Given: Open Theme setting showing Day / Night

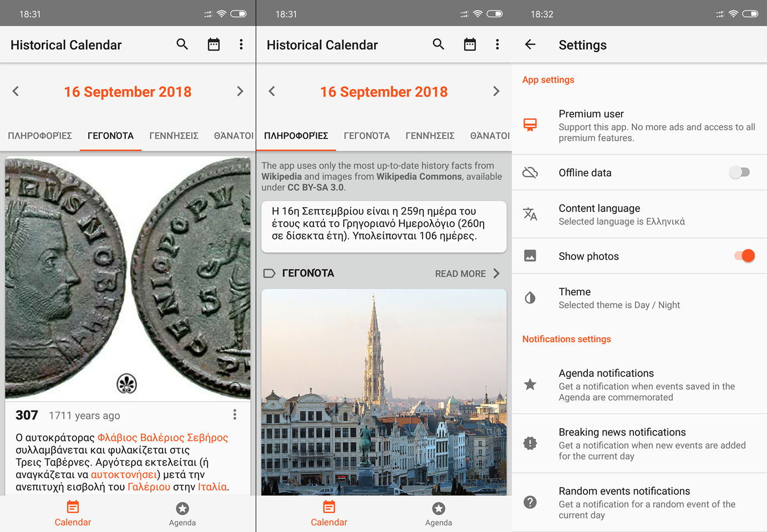Looking at the screenshot, I should pos(639,298).
